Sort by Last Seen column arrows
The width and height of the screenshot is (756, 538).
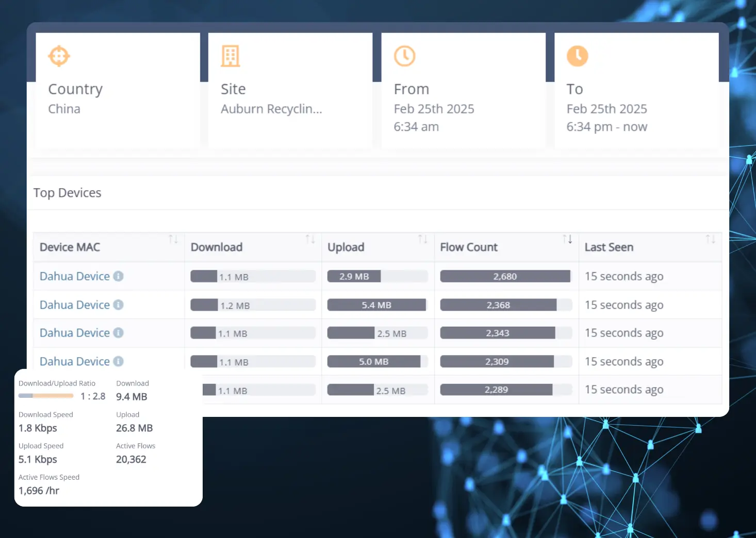point(710,239)
